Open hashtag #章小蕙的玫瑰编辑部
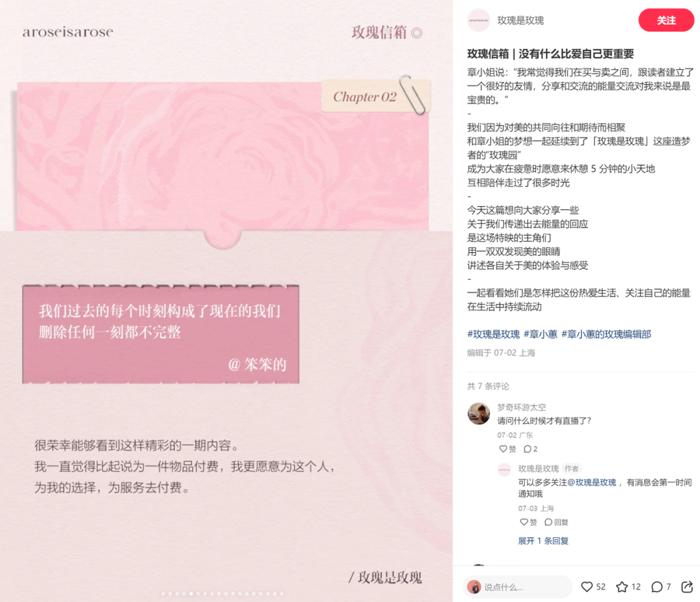 coord(606,334)
